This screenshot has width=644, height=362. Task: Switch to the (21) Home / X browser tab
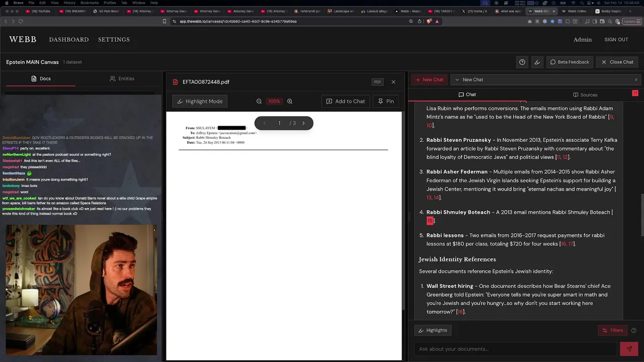(474, 11)
